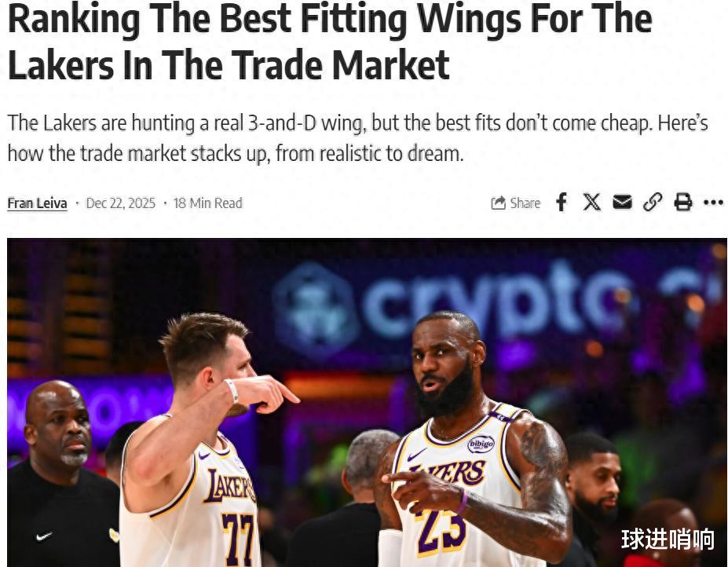Click the Share arrow icon

tap(498, 203)
